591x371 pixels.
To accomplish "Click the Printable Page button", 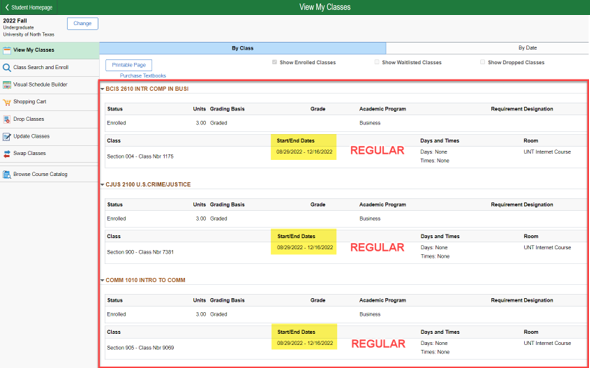I will coord(129,65).
